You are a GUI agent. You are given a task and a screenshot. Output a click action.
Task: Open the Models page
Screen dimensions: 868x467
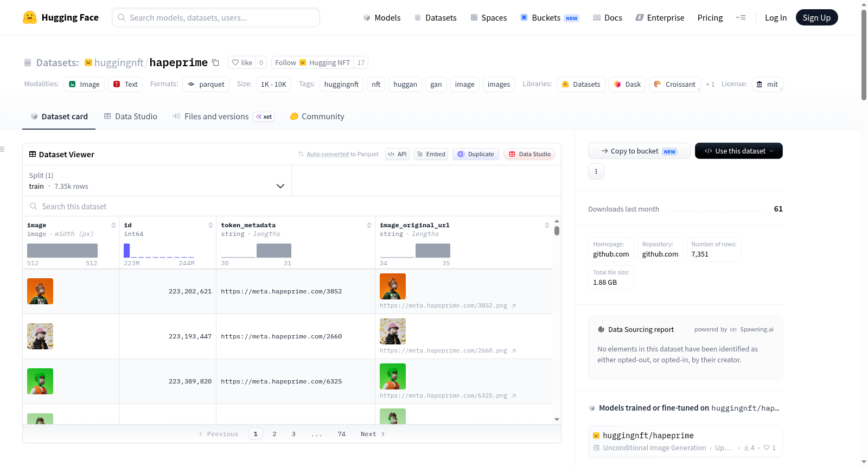382,18
